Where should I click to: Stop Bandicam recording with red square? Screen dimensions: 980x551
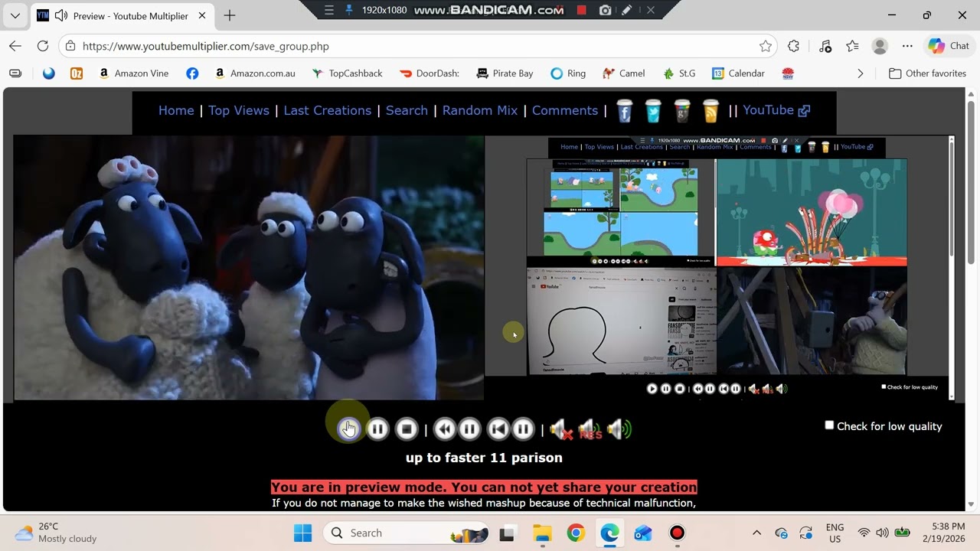click(x=581, y=10)
